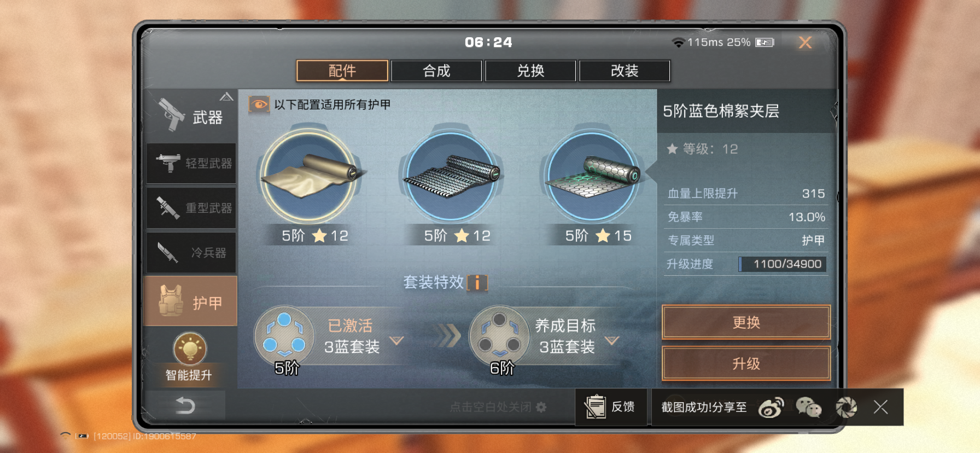Click the 升级 upgrade button
This screenshot has height=453, width=980.
pyautogui.click(x=746, y=363)
